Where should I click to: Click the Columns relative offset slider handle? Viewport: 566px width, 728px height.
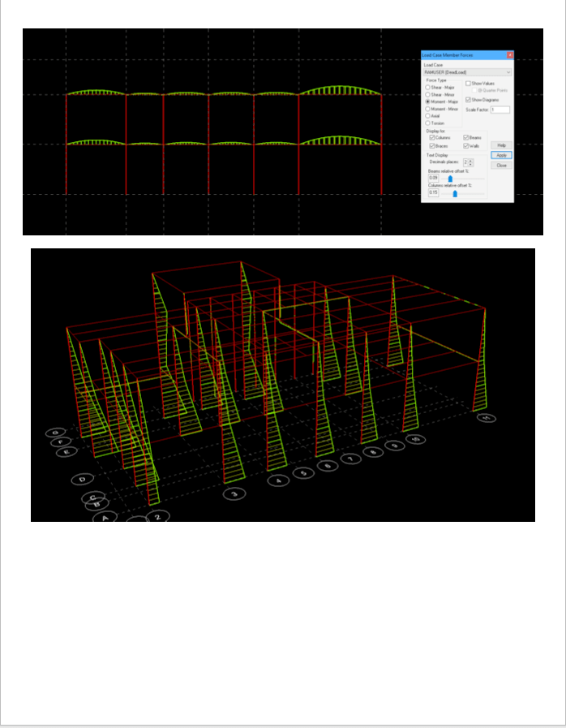(x=455, y=193)
